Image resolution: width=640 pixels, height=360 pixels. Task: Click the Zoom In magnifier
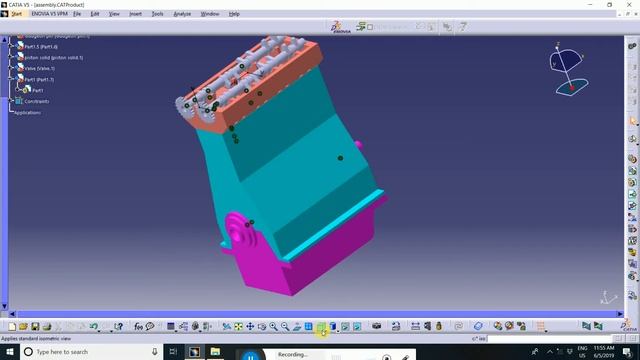pos(273,327)
